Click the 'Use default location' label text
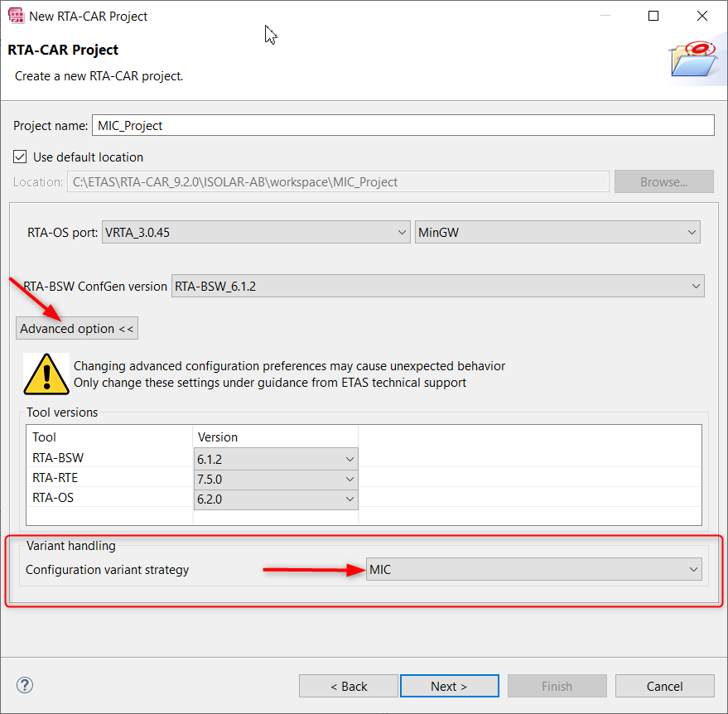The image size is (728, 714). point(89,157)
